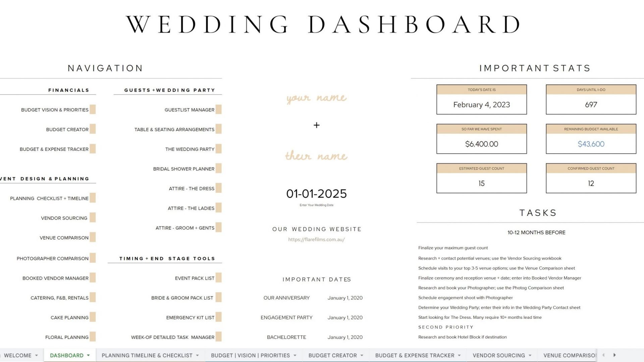The height and width of the screenshot is (362, 644).
Task: Open CATERING, F&B, RENTALS link
Action: 59,298
